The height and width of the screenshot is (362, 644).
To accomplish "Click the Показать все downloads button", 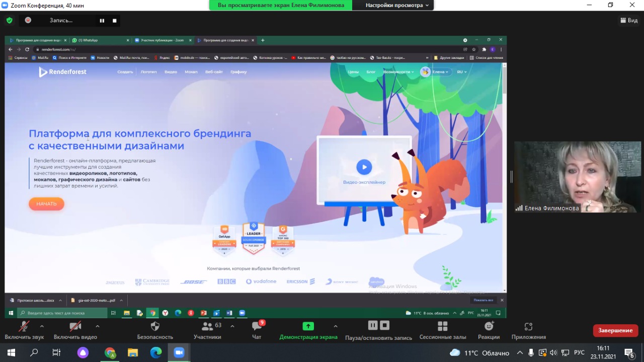I will click(483, 300).
